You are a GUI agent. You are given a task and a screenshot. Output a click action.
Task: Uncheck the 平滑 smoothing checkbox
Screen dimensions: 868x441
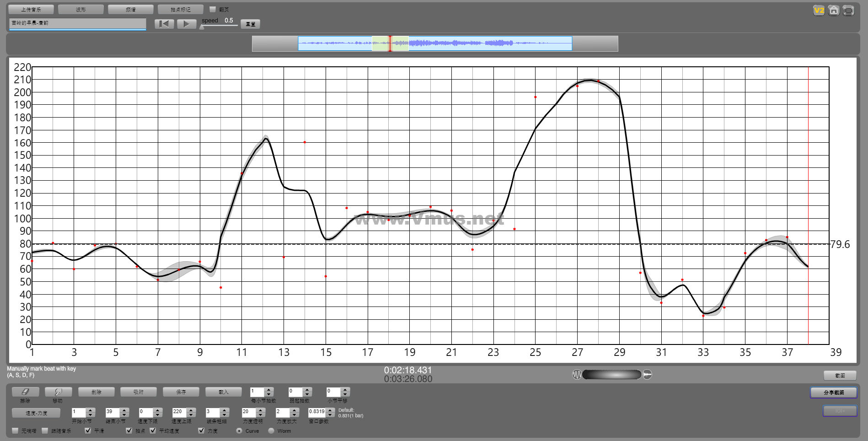pos(88,430)
